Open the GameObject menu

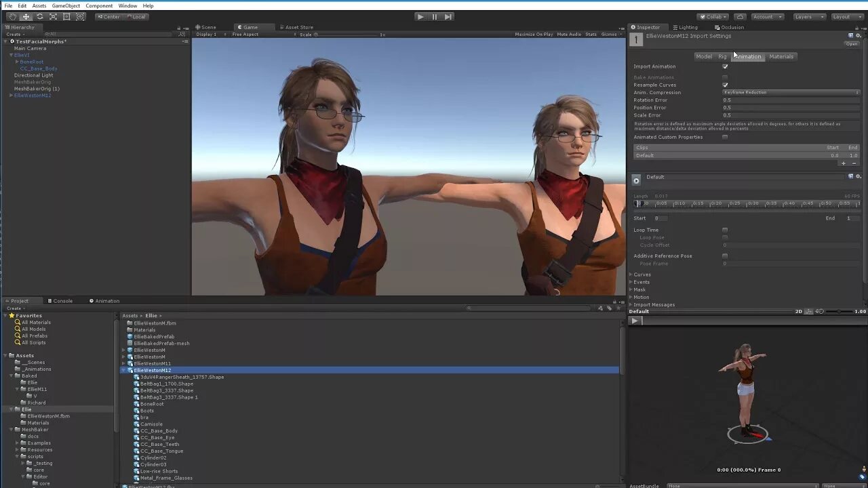[66, 5]
